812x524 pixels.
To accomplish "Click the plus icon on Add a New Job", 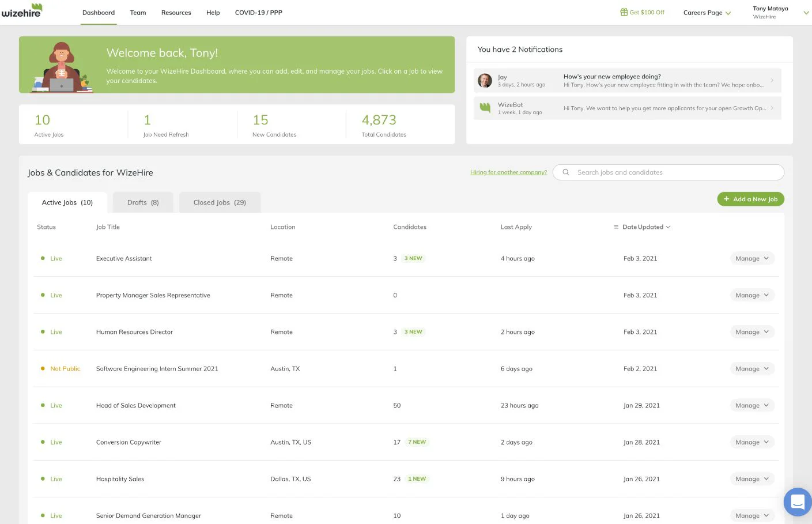I will (727, 199).
